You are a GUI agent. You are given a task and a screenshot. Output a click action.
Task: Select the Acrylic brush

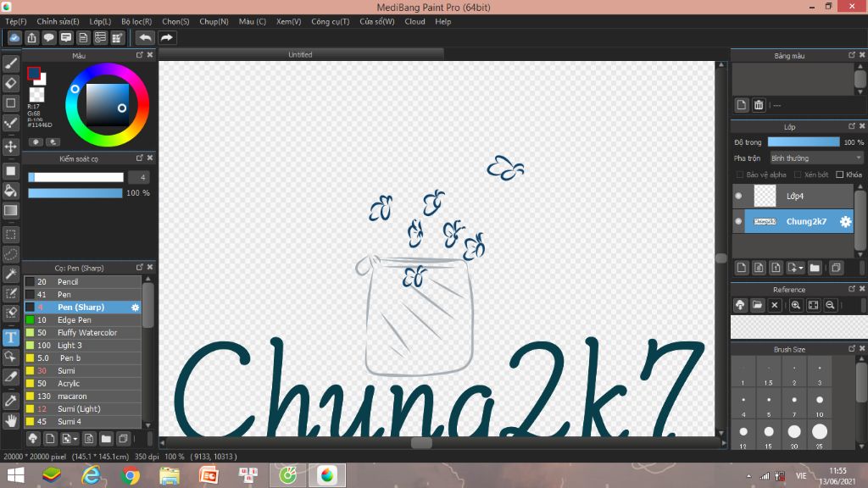(x=83, y=384)
